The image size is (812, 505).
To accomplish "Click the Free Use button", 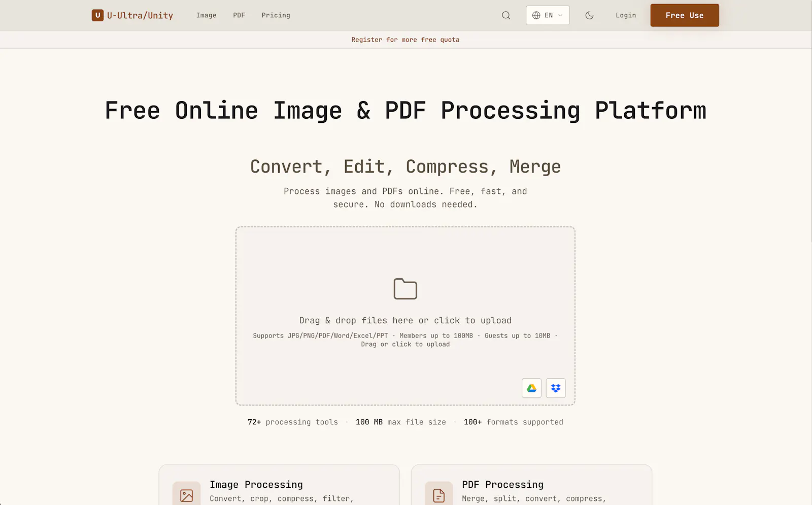I will point(685,15).
